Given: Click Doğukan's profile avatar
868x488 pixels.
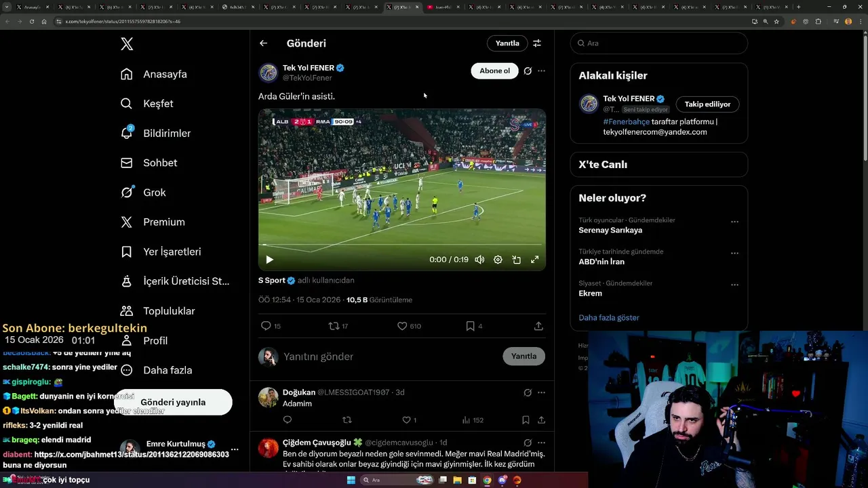Looking at the screenshot, I should (269, 397).
